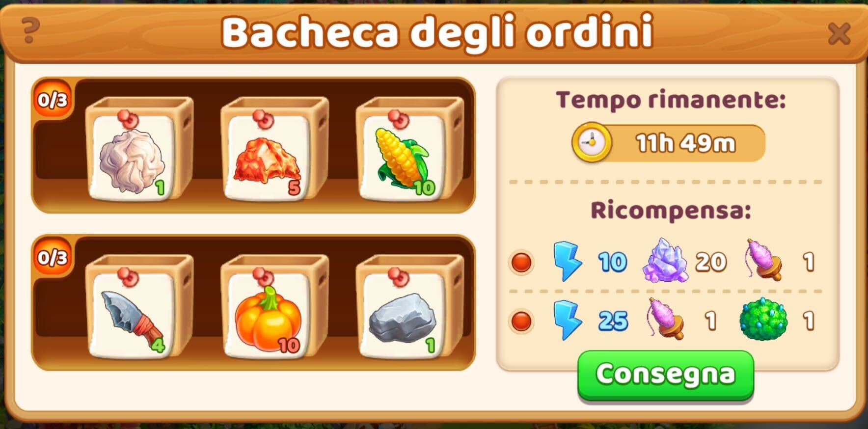Click the bottom order 0/3 progress badge
This screenshot has height=429, width=868.
[53, 256]
